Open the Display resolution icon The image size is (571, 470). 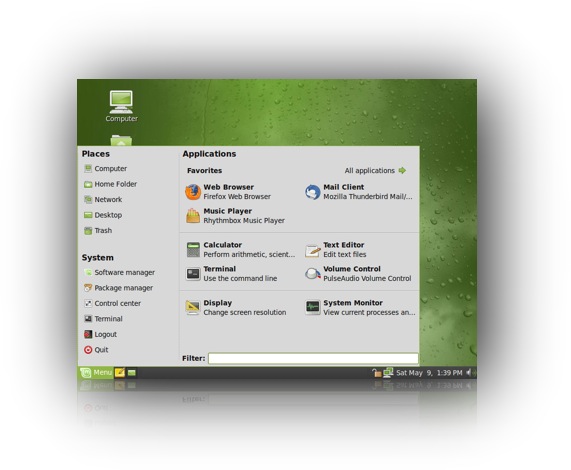[193, 308]
